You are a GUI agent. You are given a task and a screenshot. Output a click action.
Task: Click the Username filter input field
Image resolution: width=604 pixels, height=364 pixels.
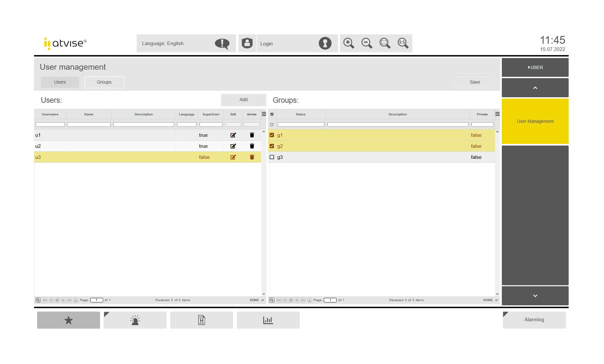click(x=50, y=124)
